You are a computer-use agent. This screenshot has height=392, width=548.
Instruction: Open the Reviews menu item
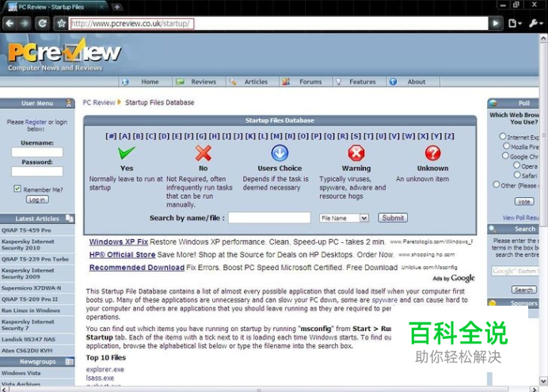coord(204,82)
